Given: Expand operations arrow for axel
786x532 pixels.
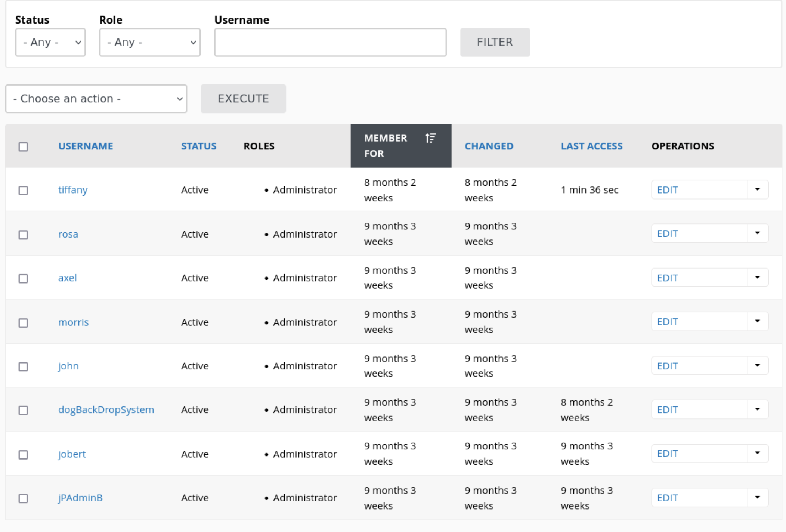Looking at the screenshot, I should click(758, 277).
